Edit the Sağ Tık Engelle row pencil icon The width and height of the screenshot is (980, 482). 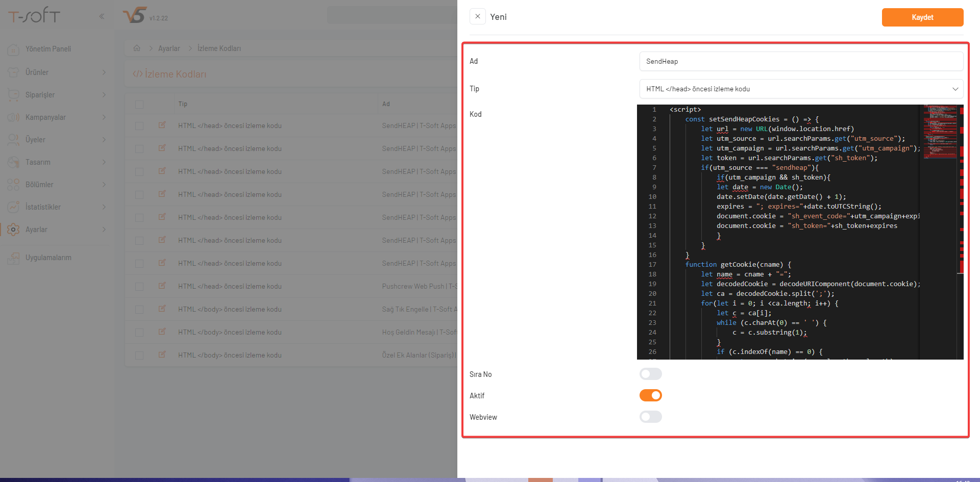[x=162, y=309]
